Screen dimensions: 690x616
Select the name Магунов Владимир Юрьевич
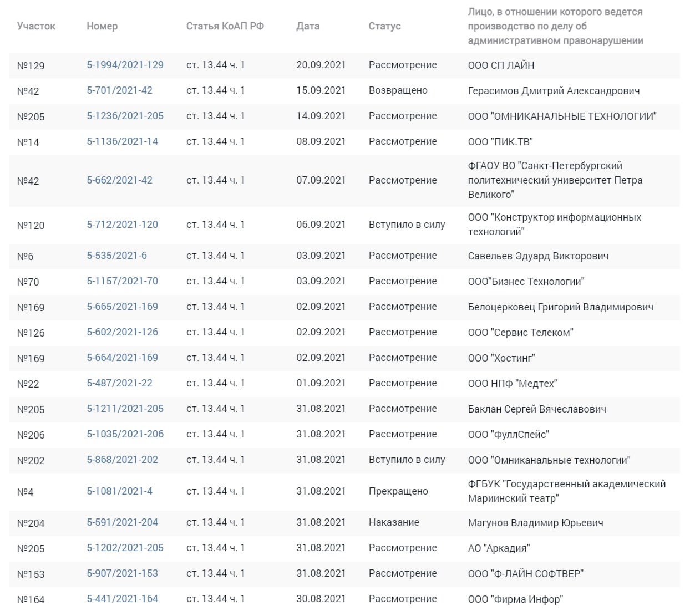coord(535,522)
